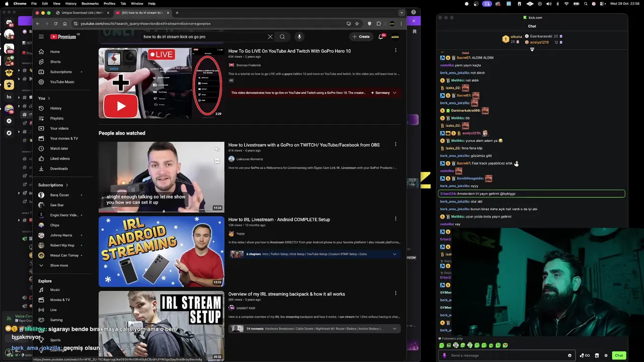Expand Subscriptions section chevron

coord(66,185)
